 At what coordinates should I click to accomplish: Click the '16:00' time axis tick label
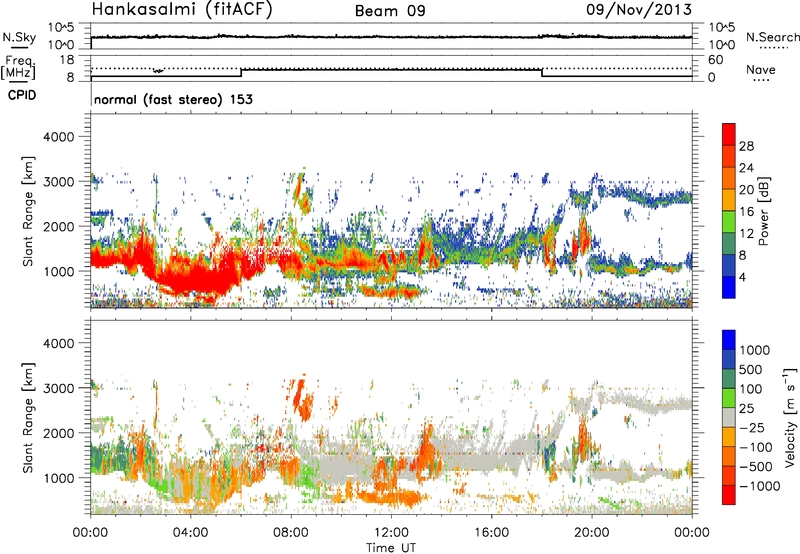pyautogui.click(x=491, y=533)
